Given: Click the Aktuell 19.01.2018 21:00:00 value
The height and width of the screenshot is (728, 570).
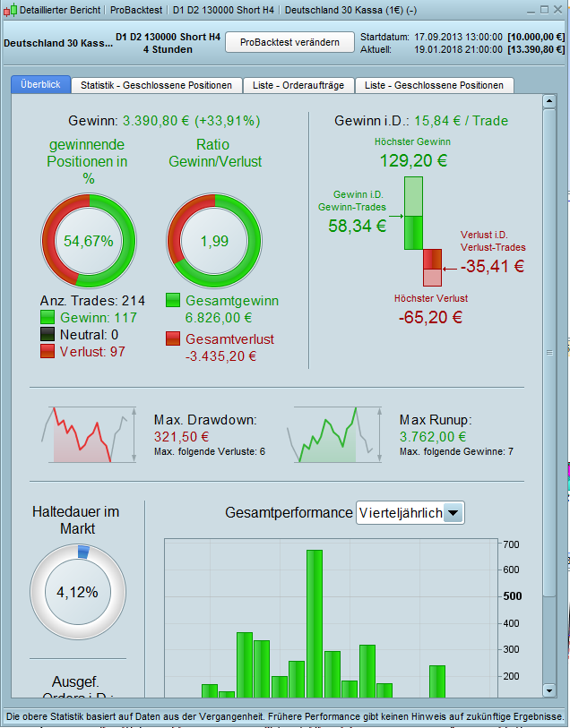Looking at the screenshot, I should click(458, 49).
